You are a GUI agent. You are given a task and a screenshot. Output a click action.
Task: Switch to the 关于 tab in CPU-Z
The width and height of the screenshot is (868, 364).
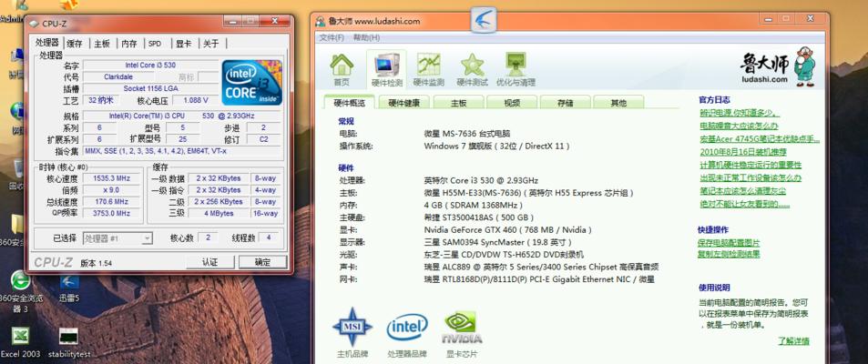click(210, 44)
